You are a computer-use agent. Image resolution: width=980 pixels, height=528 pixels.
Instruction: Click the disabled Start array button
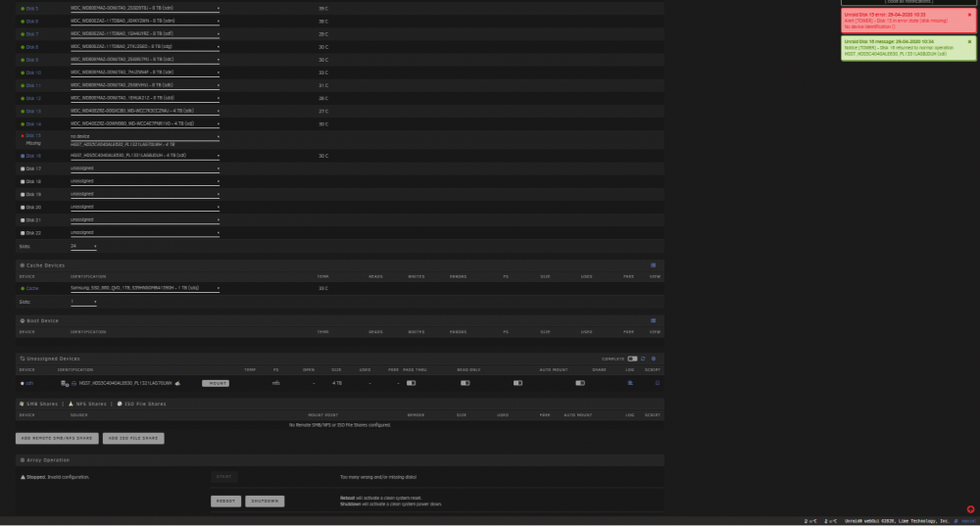click(223, 477)
